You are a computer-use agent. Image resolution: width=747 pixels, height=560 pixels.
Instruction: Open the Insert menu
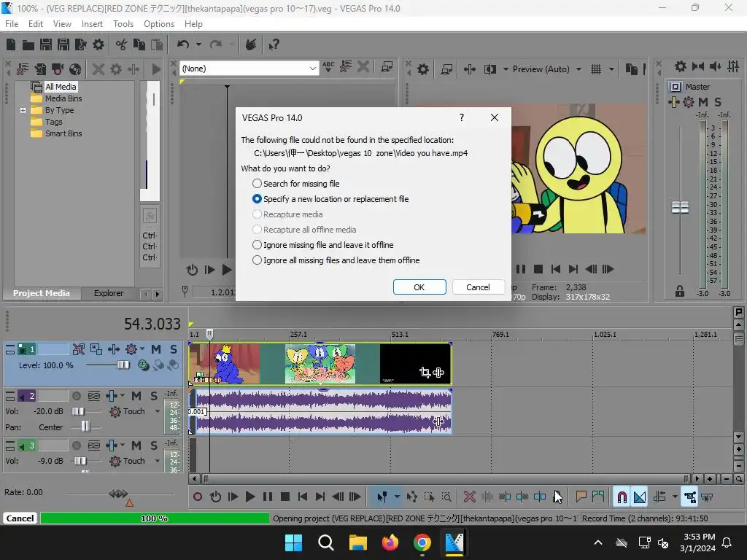pos(92,24)
